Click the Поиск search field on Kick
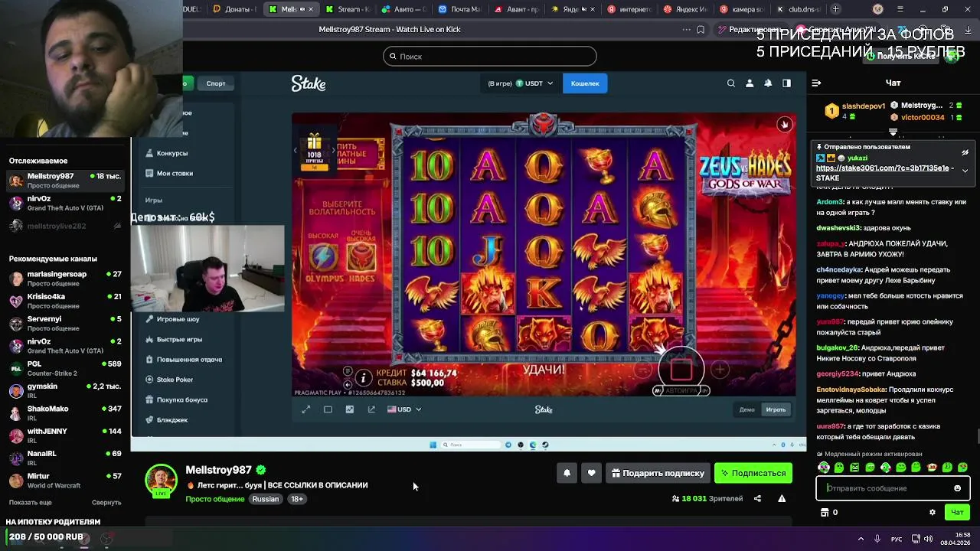The width and height of the screenshot is (980, 551). (490, 56)
